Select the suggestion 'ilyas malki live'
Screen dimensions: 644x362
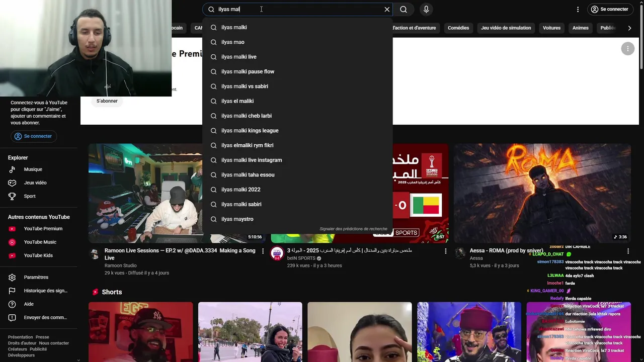point(297,57)
